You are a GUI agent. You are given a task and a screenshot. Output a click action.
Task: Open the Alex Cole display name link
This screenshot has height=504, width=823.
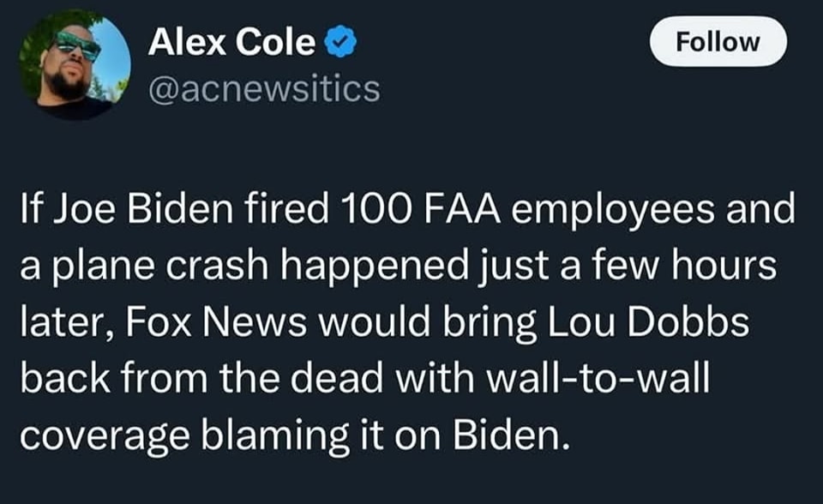pyautogui.click(x=231, y=42)
